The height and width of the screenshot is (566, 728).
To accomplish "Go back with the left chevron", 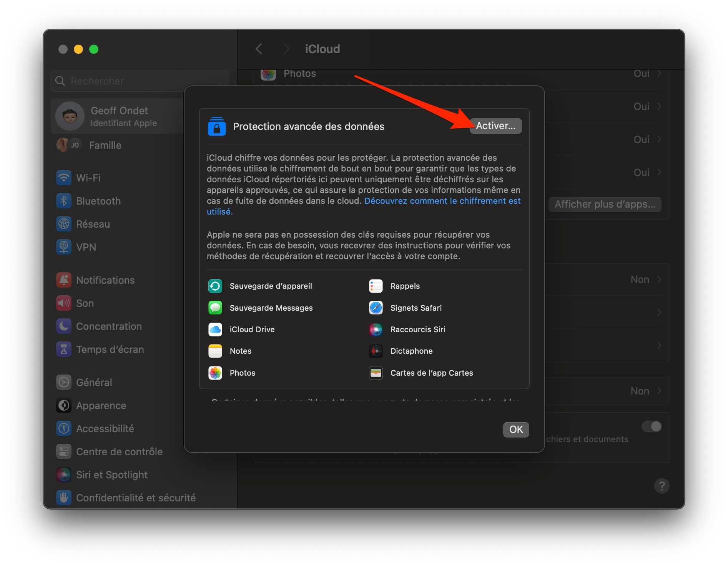I will (x=259, y=49).
